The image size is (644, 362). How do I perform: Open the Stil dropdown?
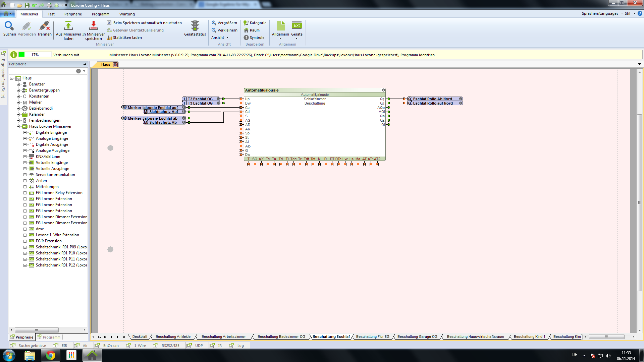[x=630, y=13]
